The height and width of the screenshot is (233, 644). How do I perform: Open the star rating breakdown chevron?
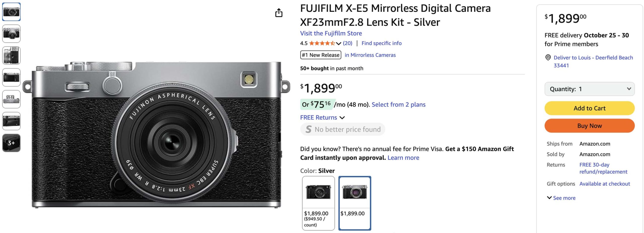[339, 43]
